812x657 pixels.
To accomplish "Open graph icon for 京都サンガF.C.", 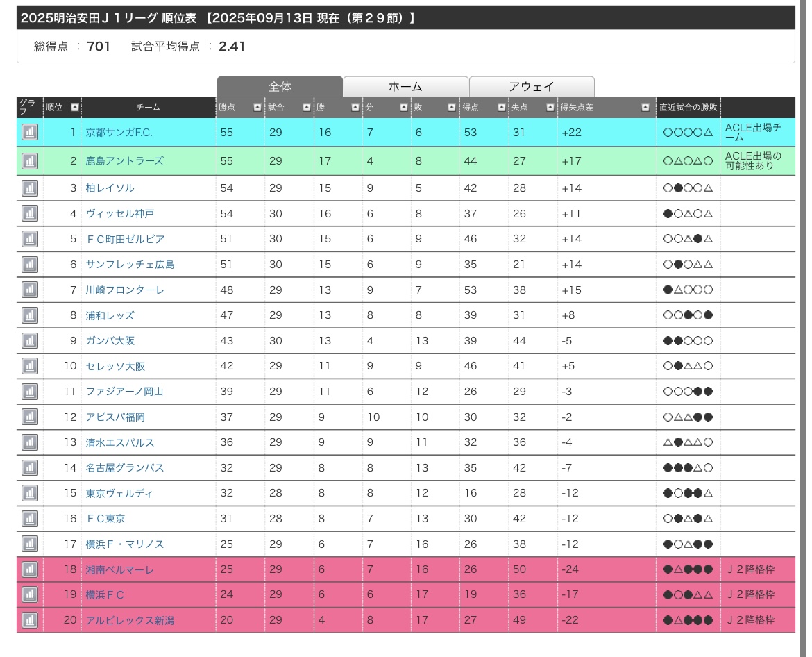I will point(29,132).
